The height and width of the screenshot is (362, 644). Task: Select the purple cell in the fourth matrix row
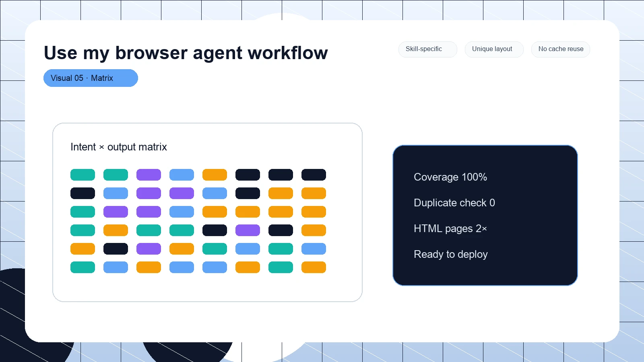[x=248, y=230]
